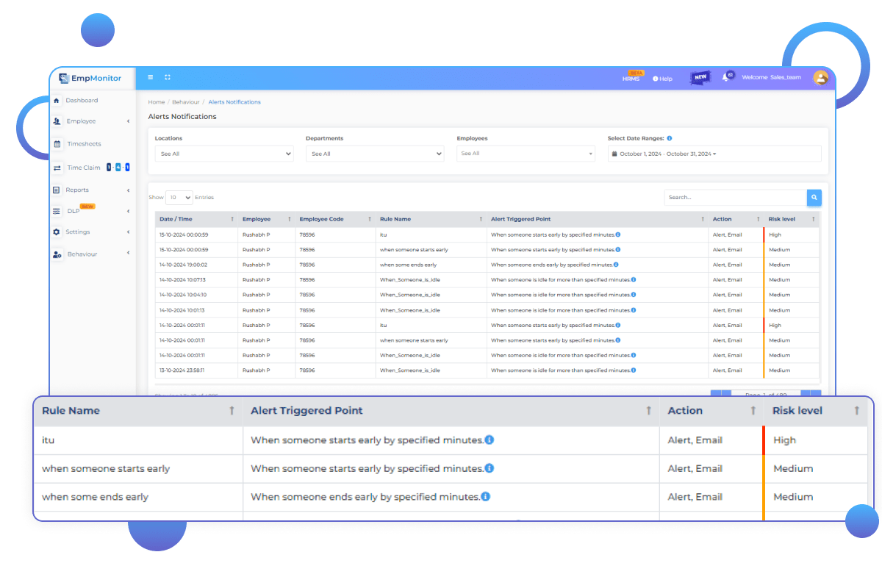Sort table by Date / Time column
The height and width of the screenshot is (588, 882).
coord(176,219)
